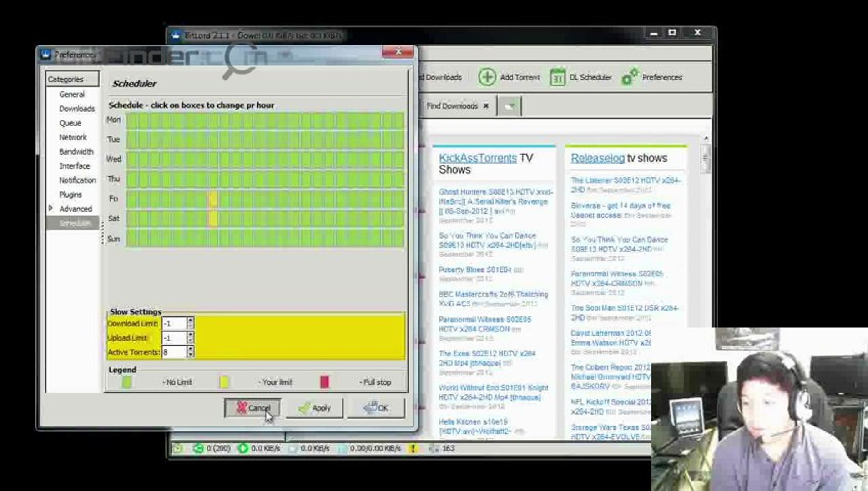The width and height of the screenshot is (868, 491).
Task: Open the David Letterman Emma Watson link
Action: (x=611, y=338)
